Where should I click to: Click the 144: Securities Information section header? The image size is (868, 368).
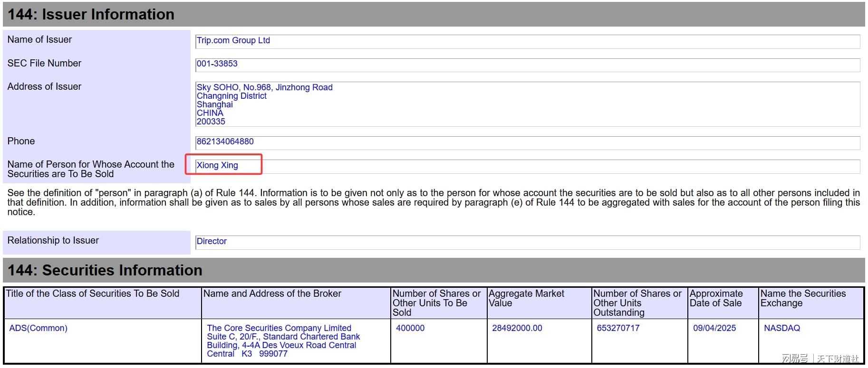pos(105,270)
